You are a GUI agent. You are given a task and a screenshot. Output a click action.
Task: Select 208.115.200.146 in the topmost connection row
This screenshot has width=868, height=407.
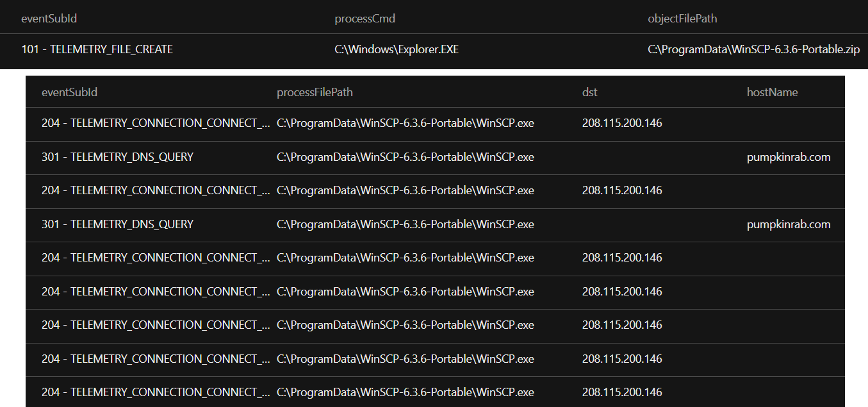coord(622,123)
